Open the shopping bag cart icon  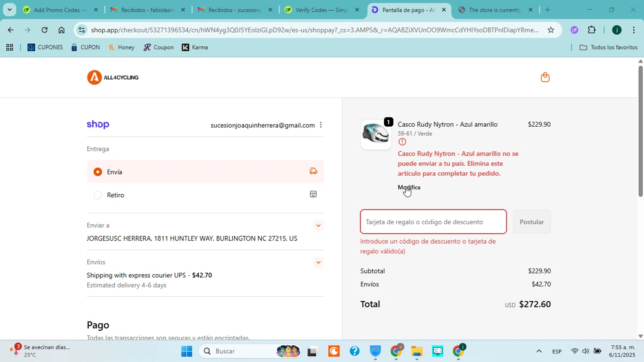point(545,77)
